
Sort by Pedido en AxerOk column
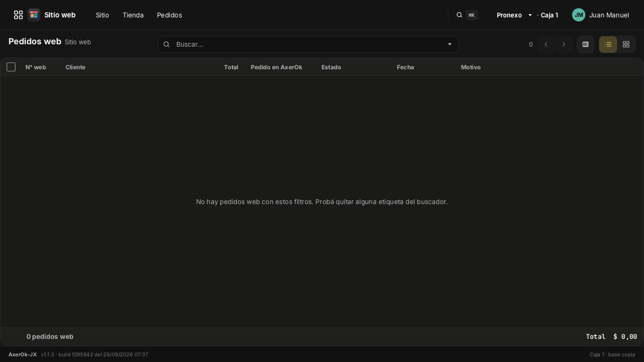tap(276, 67)
